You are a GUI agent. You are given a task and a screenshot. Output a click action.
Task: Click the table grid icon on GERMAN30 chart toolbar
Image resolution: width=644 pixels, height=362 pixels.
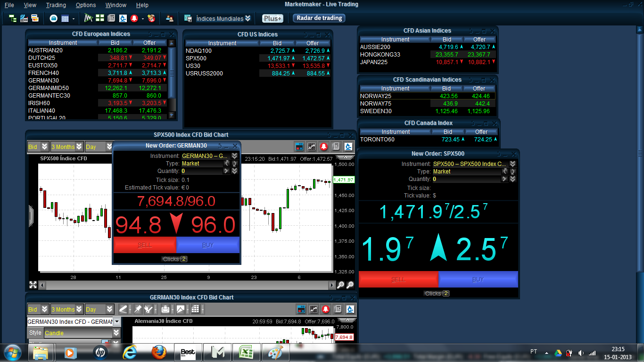pyautogui.click(x=195, y=309)
